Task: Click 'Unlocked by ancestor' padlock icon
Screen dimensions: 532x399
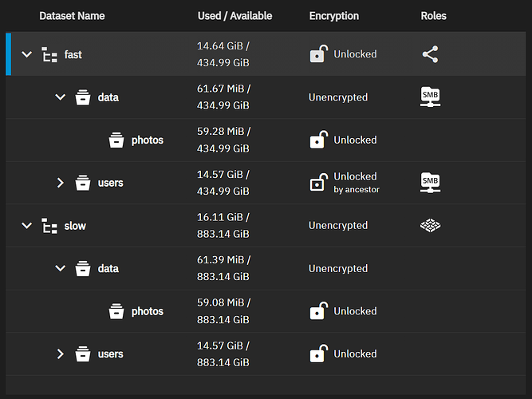Action: point(319,183)
